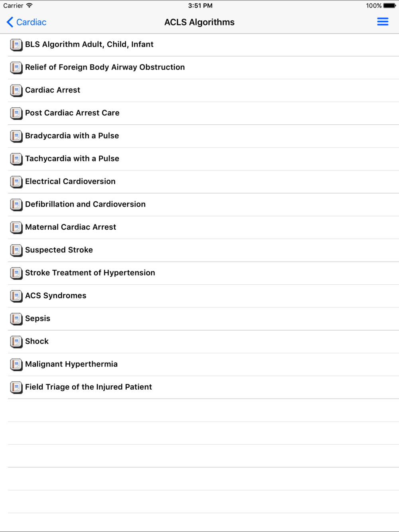Tap the document icon beside Suspected Stroke
This screenshot has width=399, height=532.
point(16,250)
